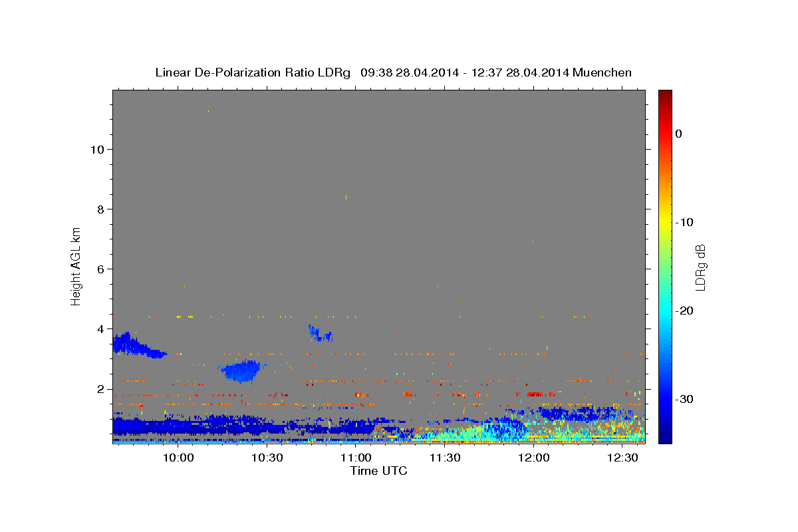Screen dimensions: 798x532
Task: Click the colorbar value 0
Action: (x=678, y=134)
